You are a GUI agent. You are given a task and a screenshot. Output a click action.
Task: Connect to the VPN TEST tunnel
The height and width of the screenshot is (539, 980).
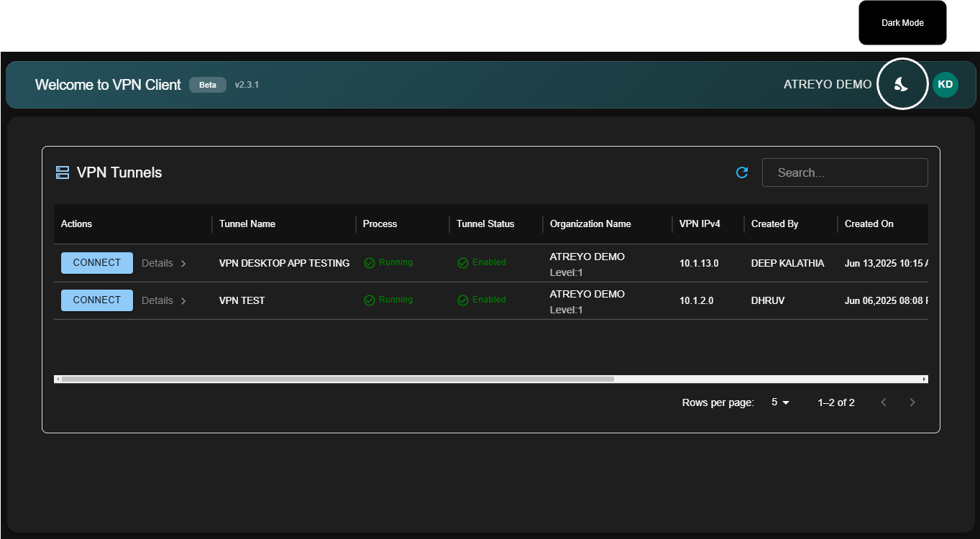tap(97, 300)
